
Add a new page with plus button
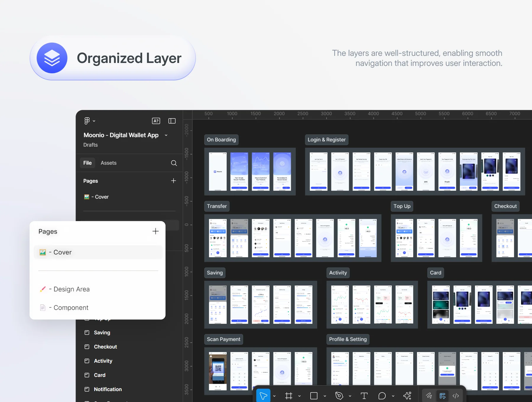(x=155, y=231)
